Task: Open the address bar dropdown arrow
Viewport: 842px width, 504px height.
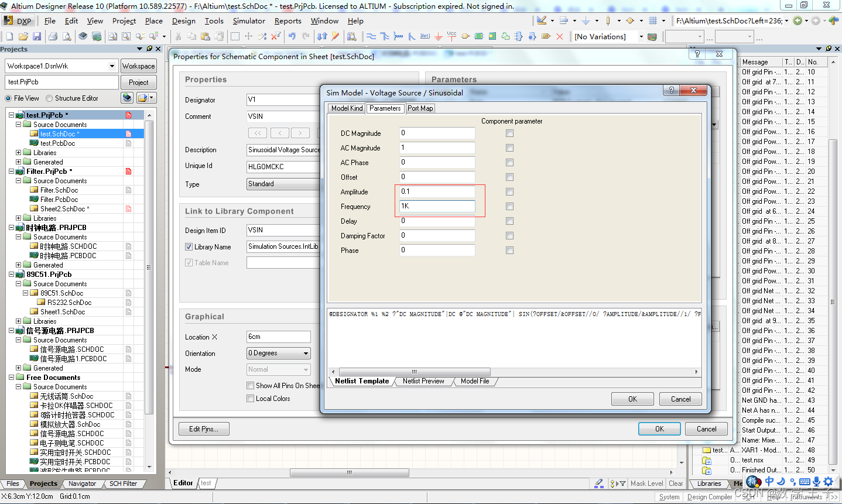Action: tap(786, 20)
